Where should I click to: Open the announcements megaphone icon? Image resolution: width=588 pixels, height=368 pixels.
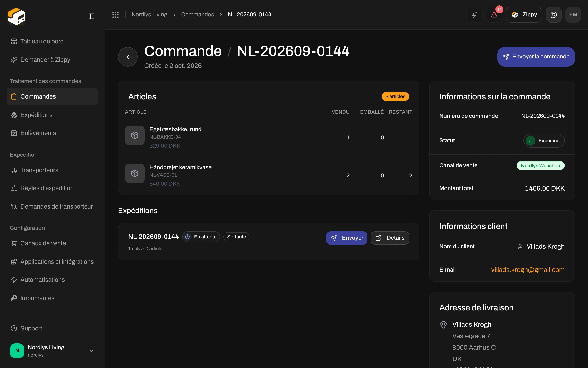point(474,15)
